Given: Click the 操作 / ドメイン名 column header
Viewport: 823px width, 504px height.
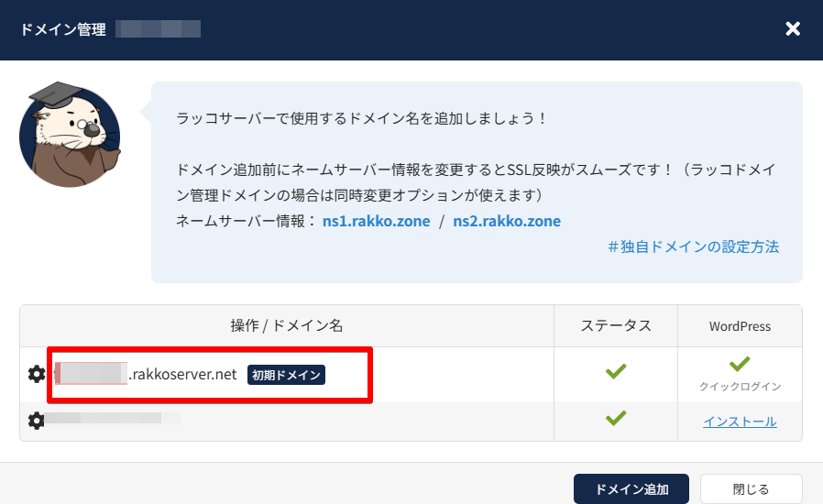Looking at the screenshot, I should (x=287, y=326).
